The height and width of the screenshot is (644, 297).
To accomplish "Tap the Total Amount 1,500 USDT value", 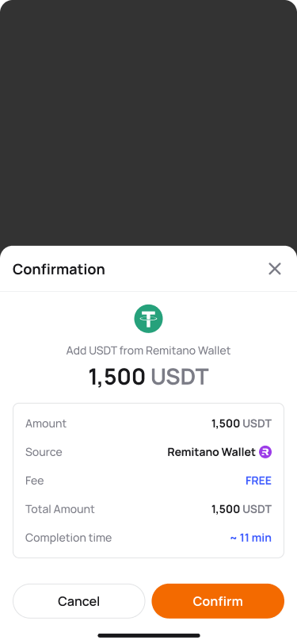I will (x=242, y=509).
